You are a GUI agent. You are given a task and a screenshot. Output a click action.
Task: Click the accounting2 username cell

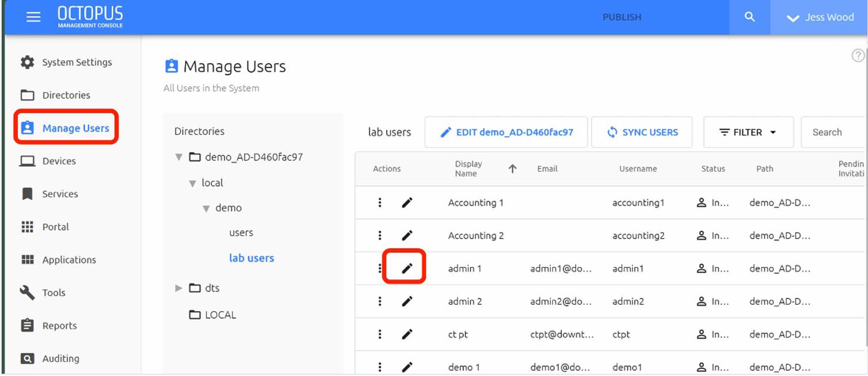pos(638,236)
